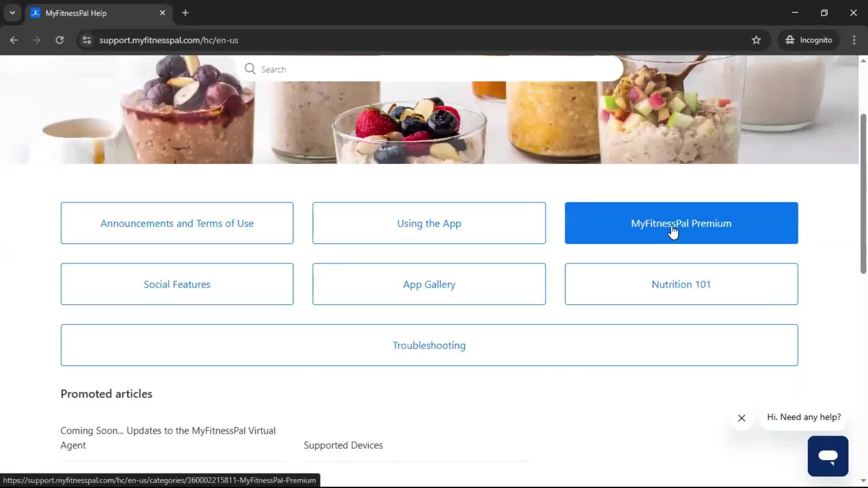This screenshot has height=488, width=868.
Task: Select the MyFitnessPal Help tab
Action: 98,13
